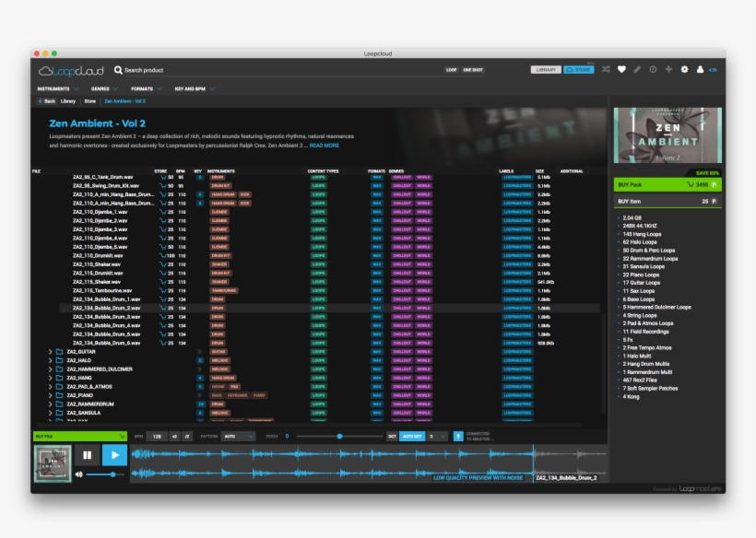Click the plus add icon
Image resolution: width=756 pixels, height=538 pixels.
coord(668,69)
